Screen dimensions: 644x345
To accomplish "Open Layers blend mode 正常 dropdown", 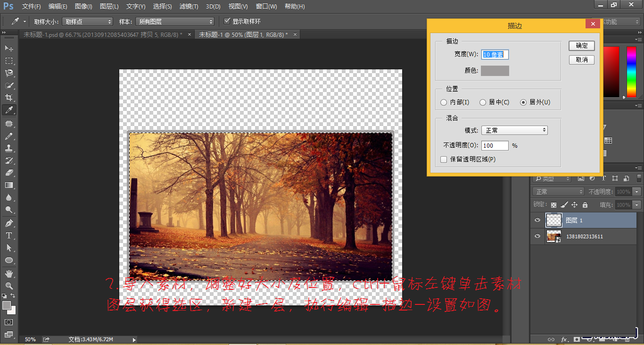I will pyautogui.click(x=558, y=192).
